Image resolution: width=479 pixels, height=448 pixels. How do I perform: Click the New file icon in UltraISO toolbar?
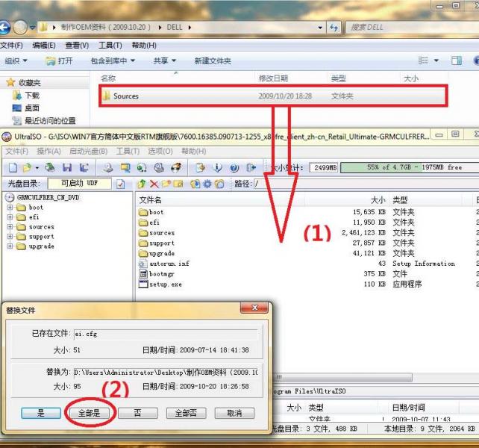click(x=13, y=167)
